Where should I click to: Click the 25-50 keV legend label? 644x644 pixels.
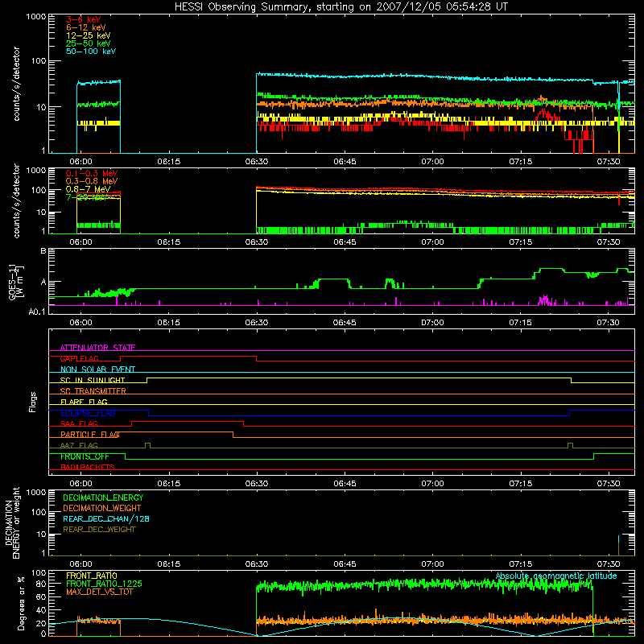click(88, 43)
